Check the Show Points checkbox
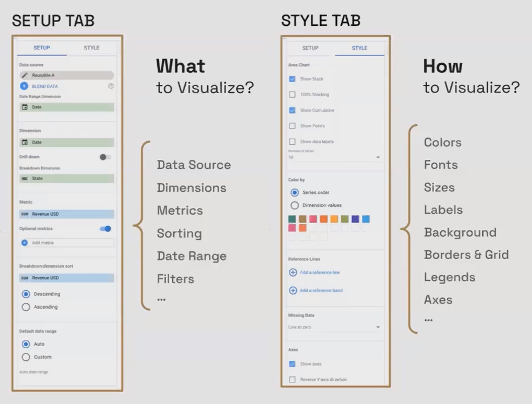 292,126
